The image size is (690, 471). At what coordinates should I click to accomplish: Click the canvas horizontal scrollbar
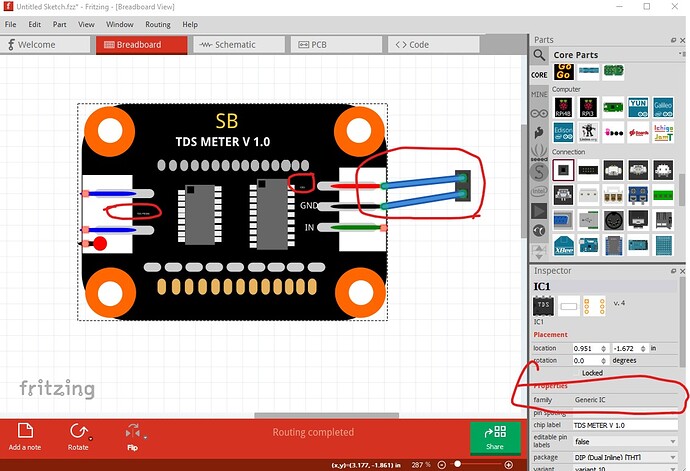click(x=327, y=415)
